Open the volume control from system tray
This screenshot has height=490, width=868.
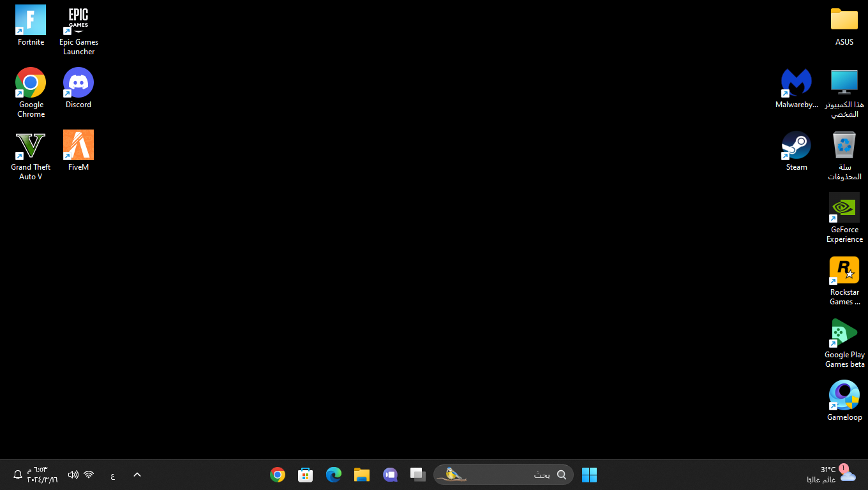73,475
